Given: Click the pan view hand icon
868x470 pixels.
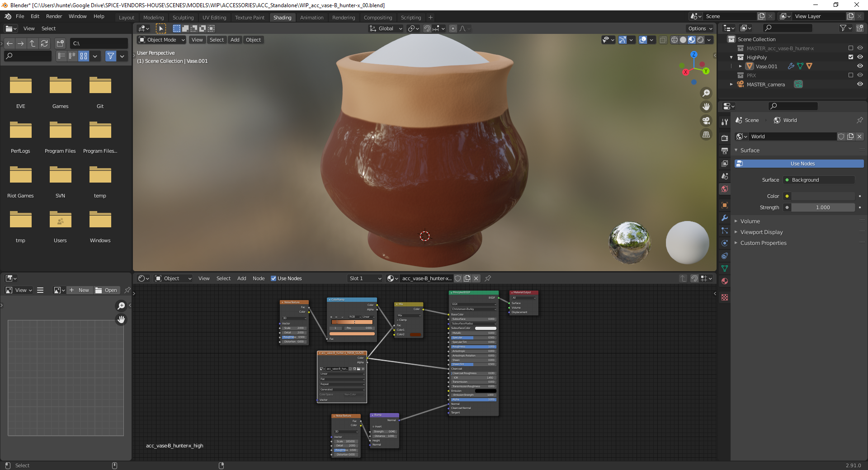Looking at the screenshot, I should [706, 107].
